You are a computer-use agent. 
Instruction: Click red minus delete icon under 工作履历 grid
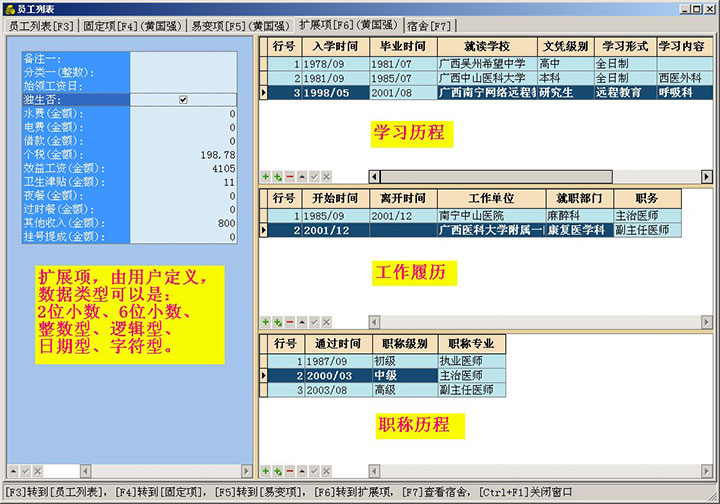tap(290, 322)
